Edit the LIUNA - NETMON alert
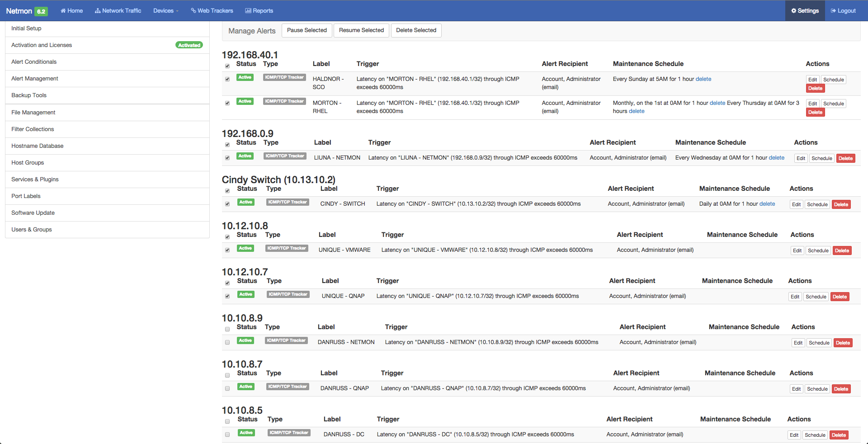This screenshot has width=868, height=444. pyautogui.click(x=801, y=158)
